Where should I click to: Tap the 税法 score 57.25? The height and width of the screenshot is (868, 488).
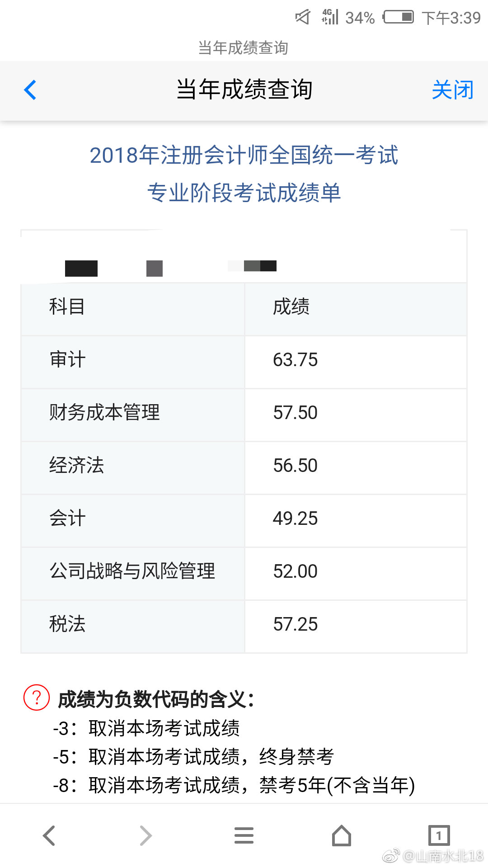pos(295,624)
